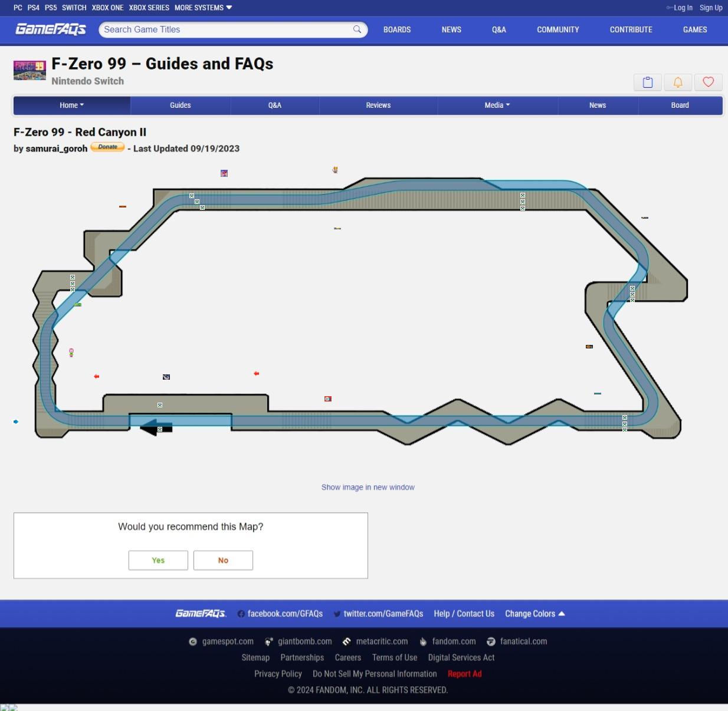Click the heart favorite icon

point(709,83)
